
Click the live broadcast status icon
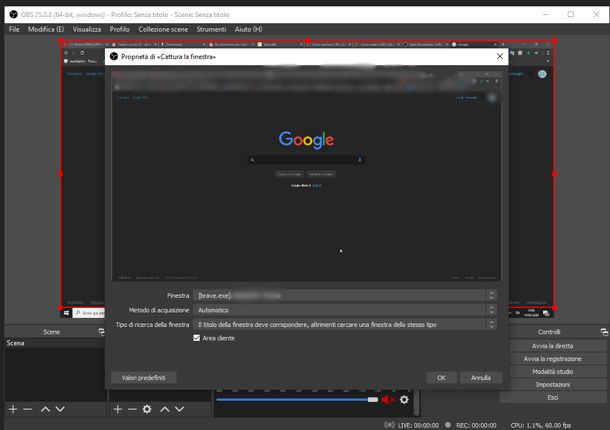(x=389, y=425)
